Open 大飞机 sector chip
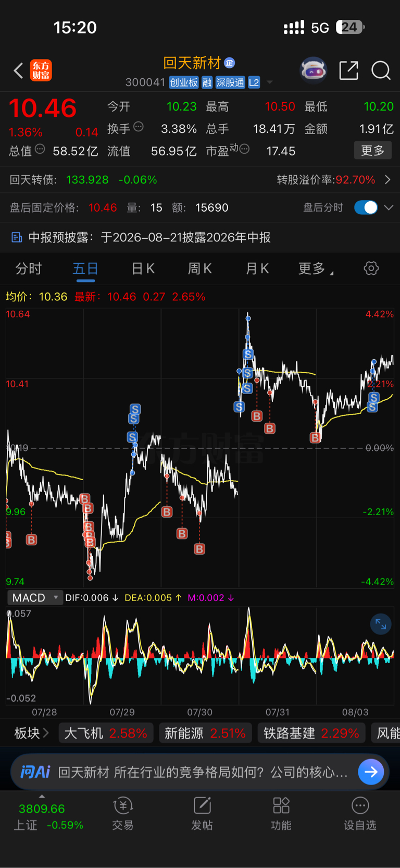This screenshot has height=868, width=400. (x=106, y=733)
